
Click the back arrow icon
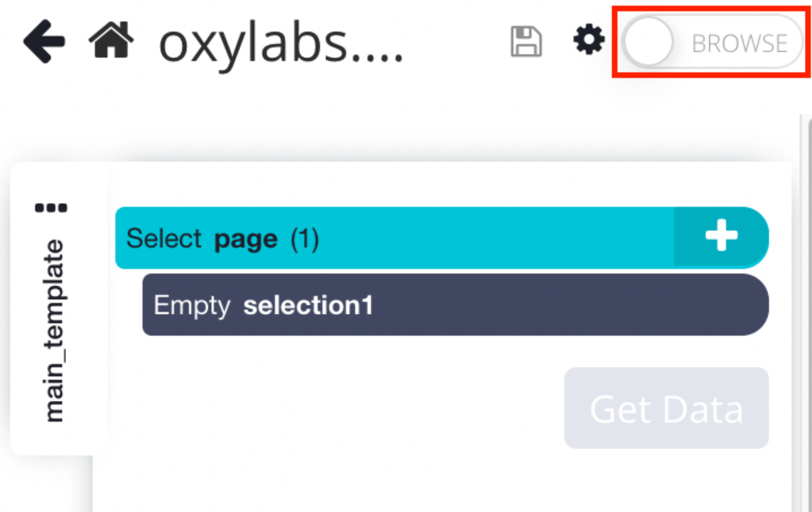(x=44, y=41)
